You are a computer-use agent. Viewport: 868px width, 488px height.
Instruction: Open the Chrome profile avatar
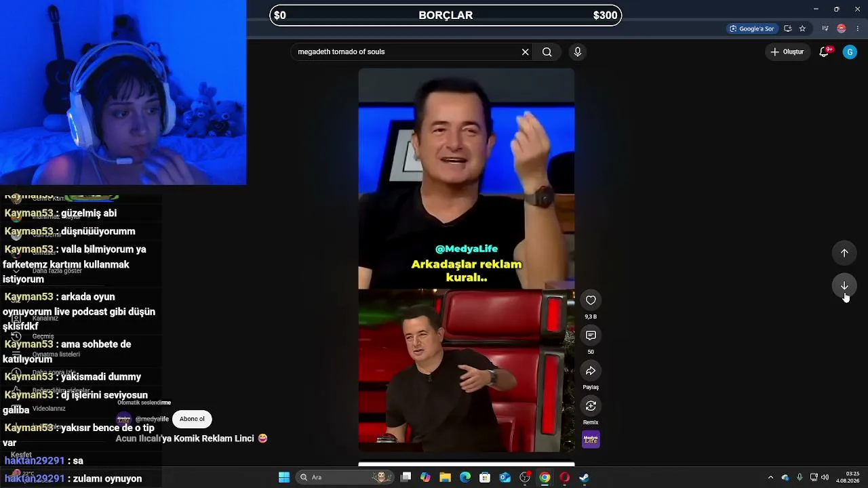(x=842, y=28)
